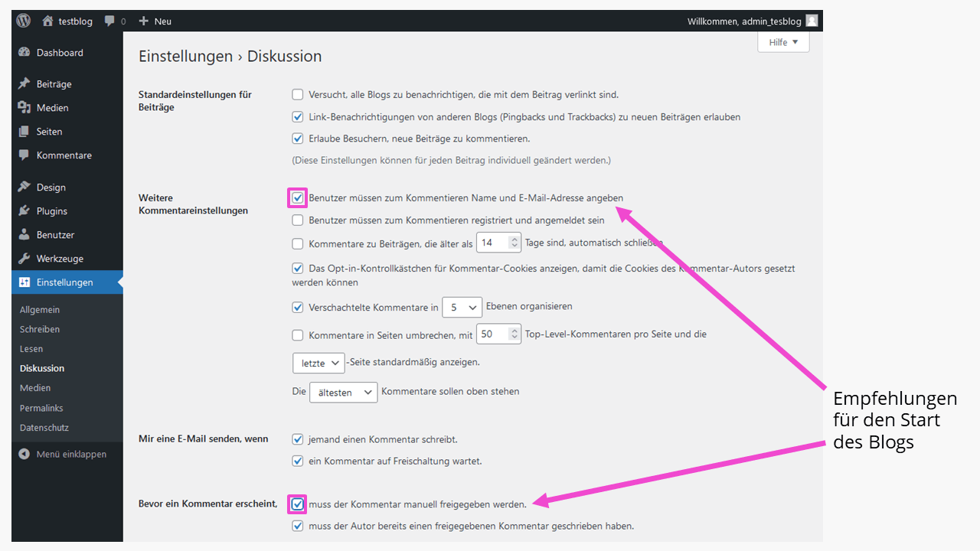The image size is (980, 551).
Task: Click Neu in the admin bar
Action: point(163,21)
